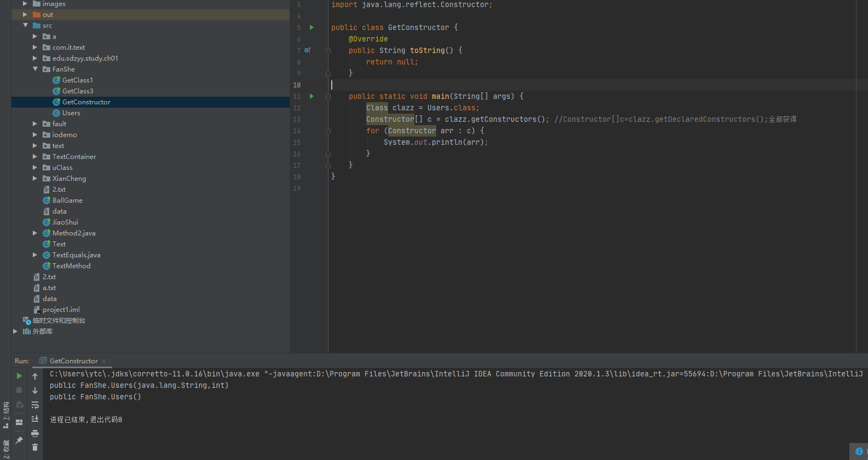This screenshot has width=868, height=460.
Task: Clear console output with the trash icon
Action: point(35,447)
